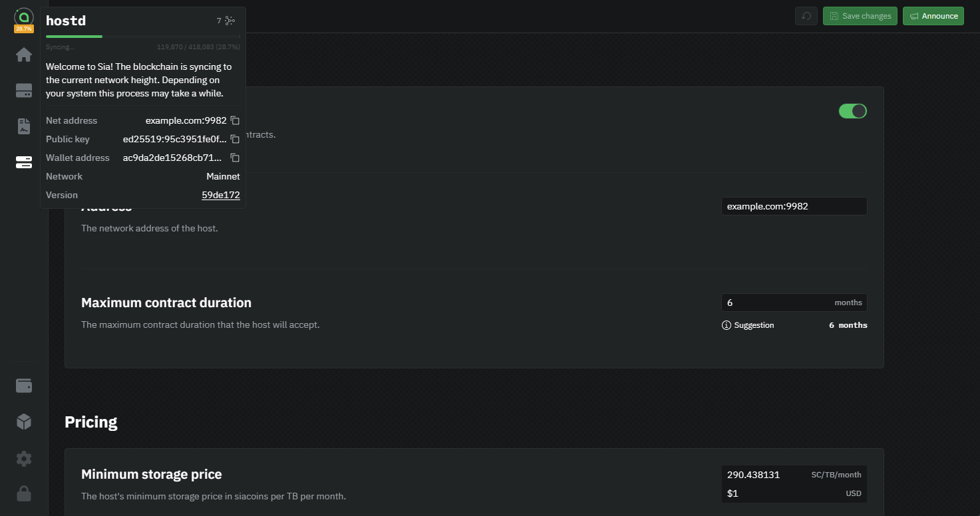Open the cube node icon in sidebar
The width and height of the screenshot is (980, 516).
(24, 422)
